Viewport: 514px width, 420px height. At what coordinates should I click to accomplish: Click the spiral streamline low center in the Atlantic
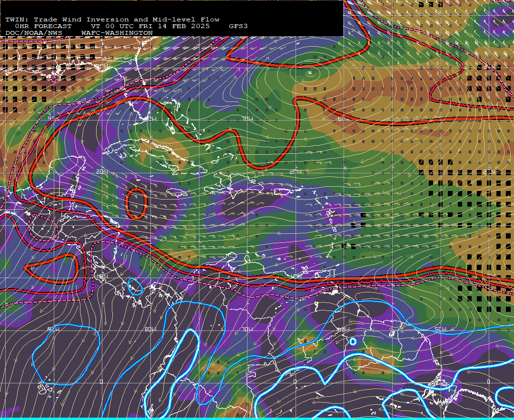(310, 73)
